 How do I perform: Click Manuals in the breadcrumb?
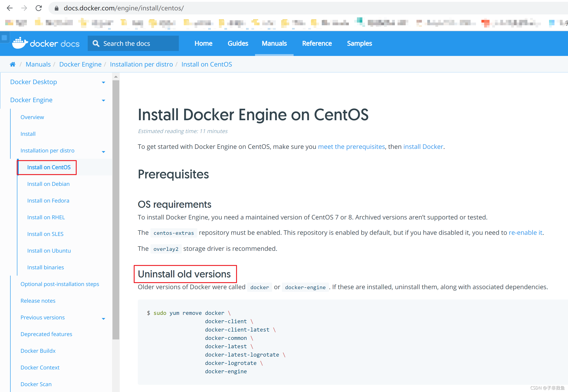[38, 64]
